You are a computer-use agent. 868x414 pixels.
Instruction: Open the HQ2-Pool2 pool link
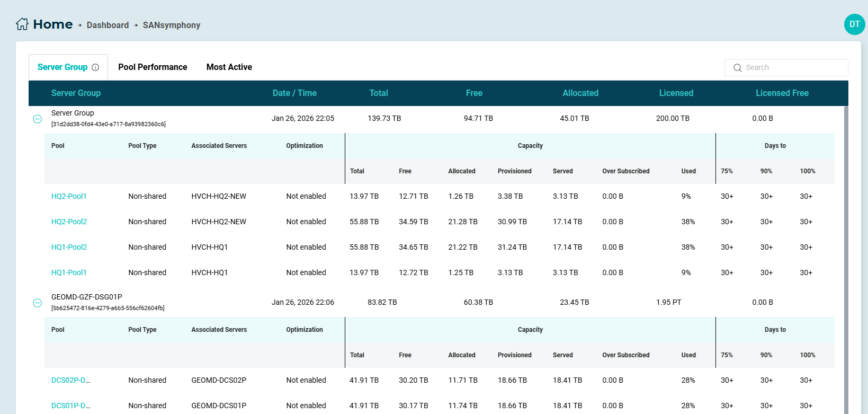point(69,222)
